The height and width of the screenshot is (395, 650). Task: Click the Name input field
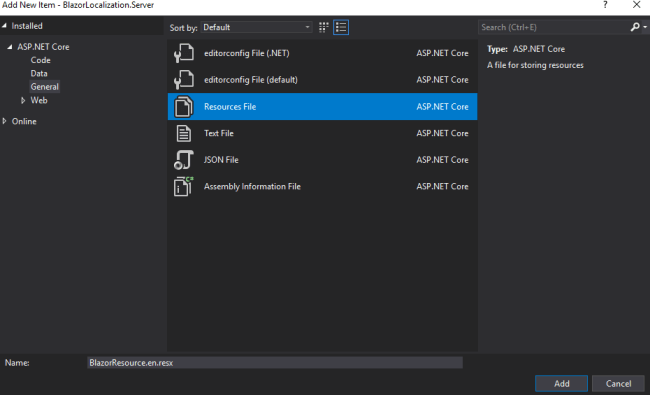tap(275, 363)
